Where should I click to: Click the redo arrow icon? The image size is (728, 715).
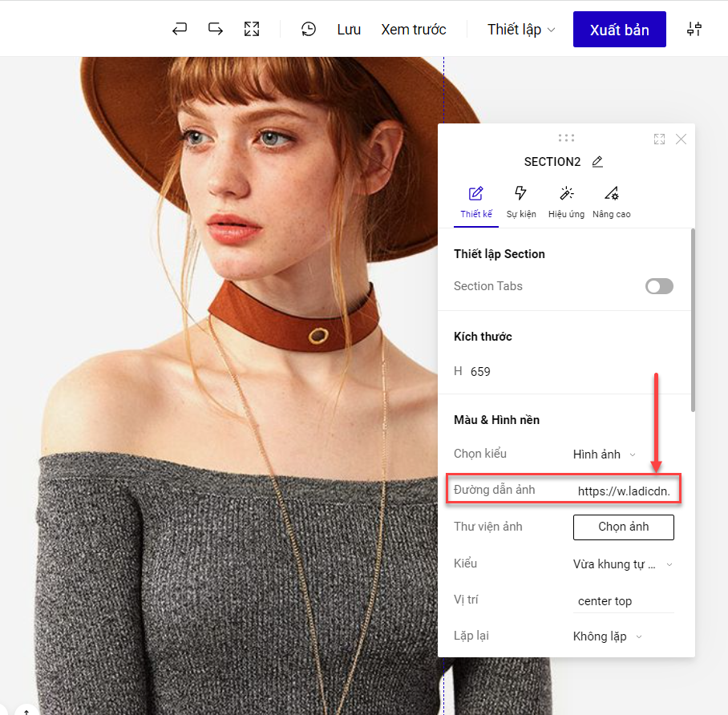(216, 30)
